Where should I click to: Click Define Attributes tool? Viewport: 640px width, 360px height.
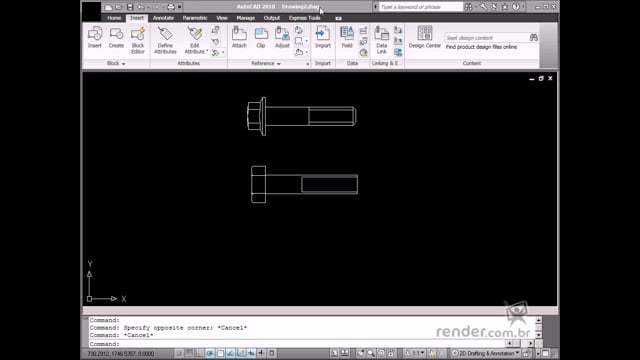pos(165,40)
